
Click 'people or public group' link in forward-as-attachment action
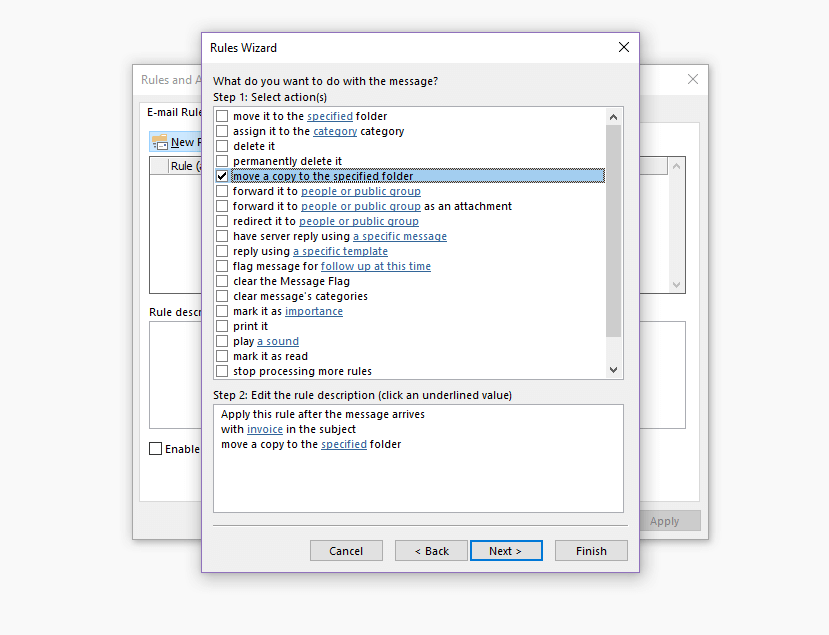(361, 206)
